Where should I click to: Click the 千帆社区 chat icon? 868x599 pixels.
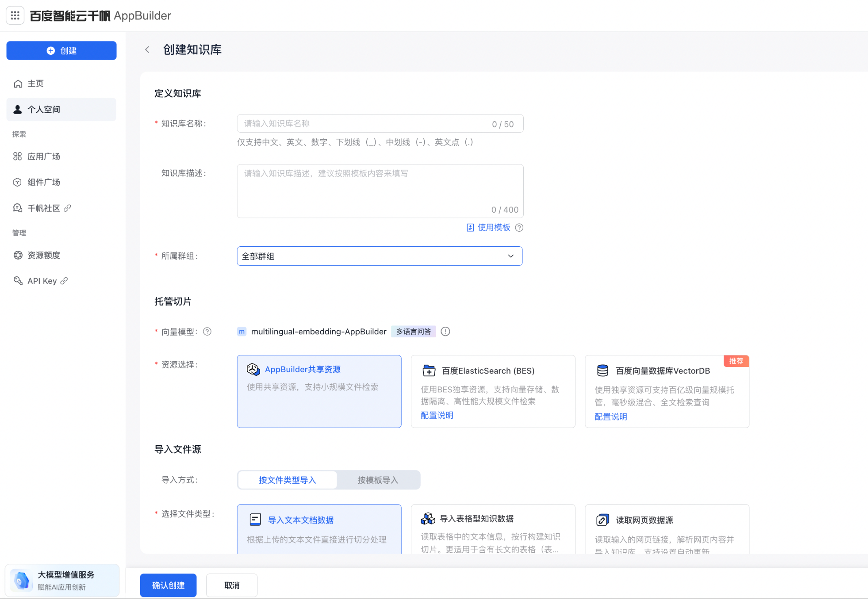tap(18, 208)
